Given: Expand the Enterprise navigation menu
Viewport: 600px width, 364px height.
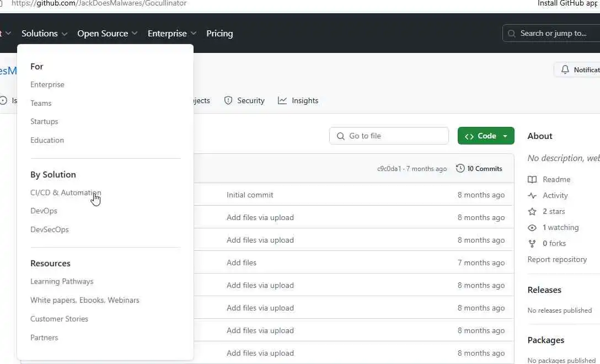Looking at the screenshot, I should pyautogui.click(x=172, y=33).
